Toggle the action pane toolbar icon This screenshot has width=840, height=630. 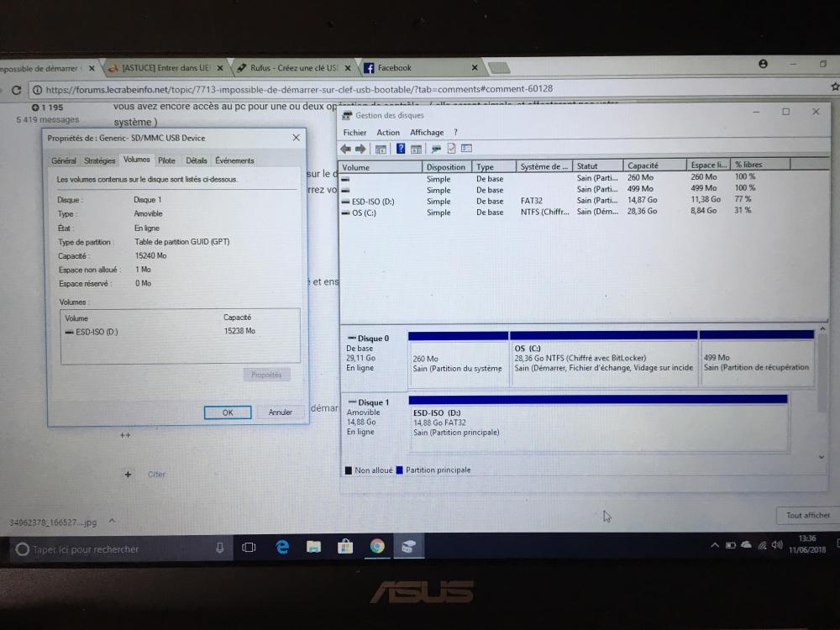pos(416,149)
